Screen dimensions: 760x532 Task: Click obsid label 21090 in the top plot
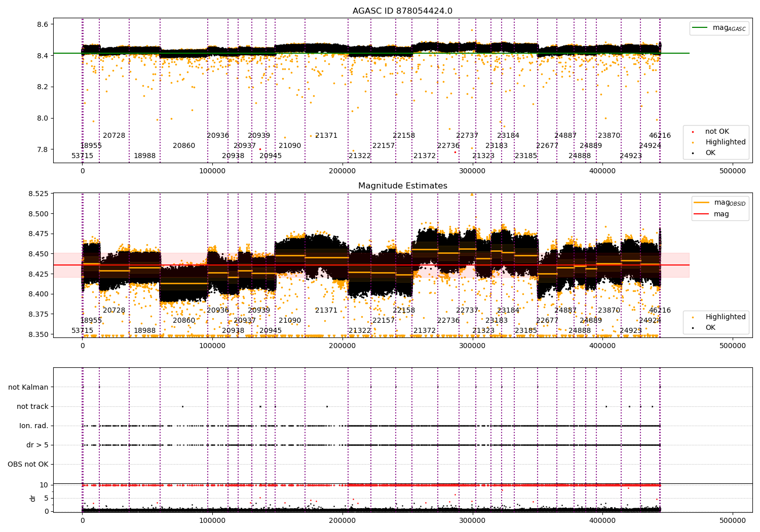[290, 145]
